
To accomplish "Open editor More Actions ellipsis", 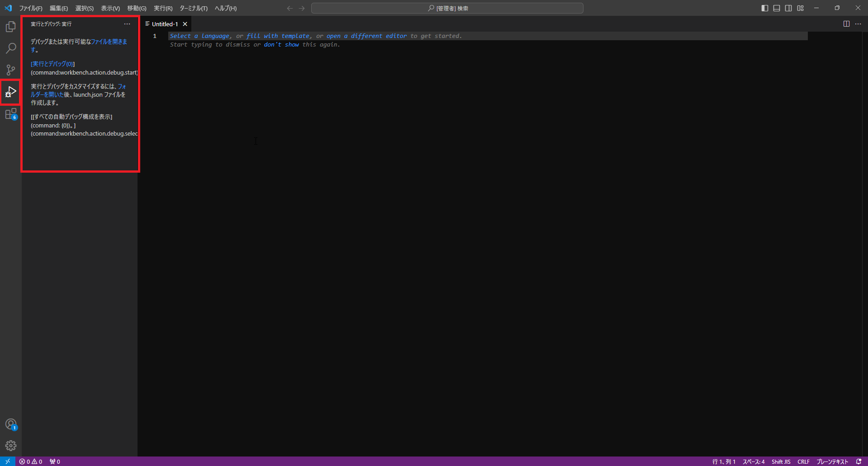I will [858, 24].
